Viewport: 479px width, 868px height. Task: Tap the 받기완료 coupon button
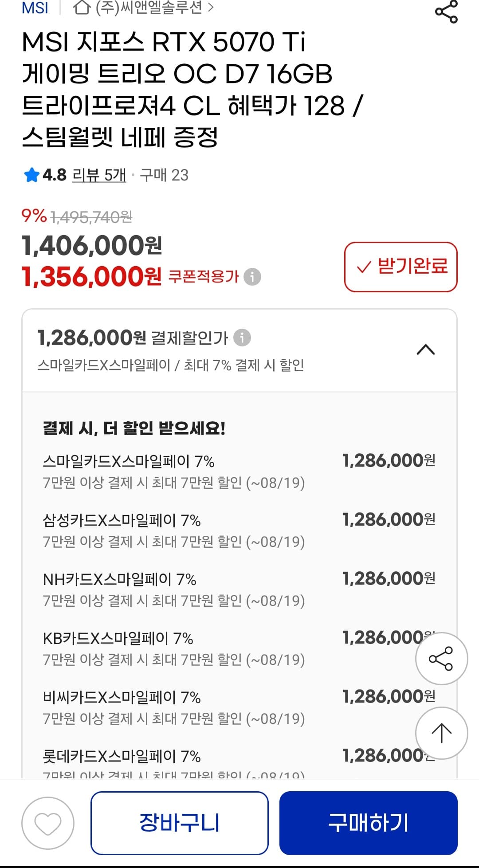point(400,267)
